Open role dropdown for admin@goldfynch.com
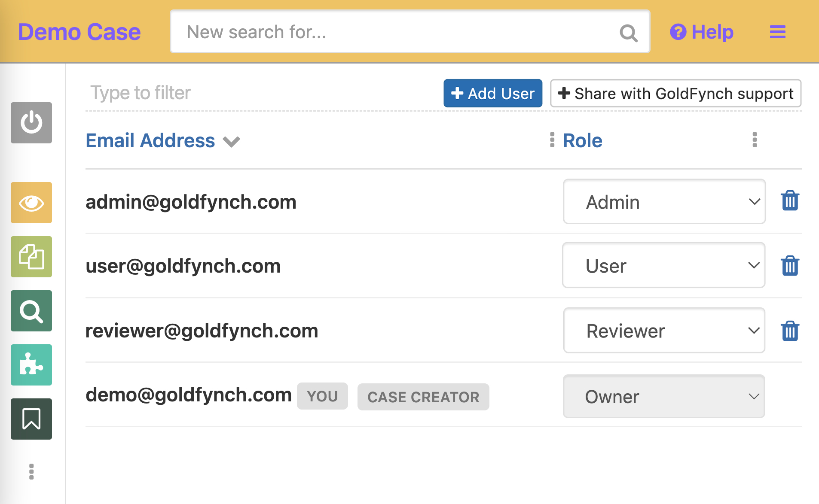 [664, 202]
